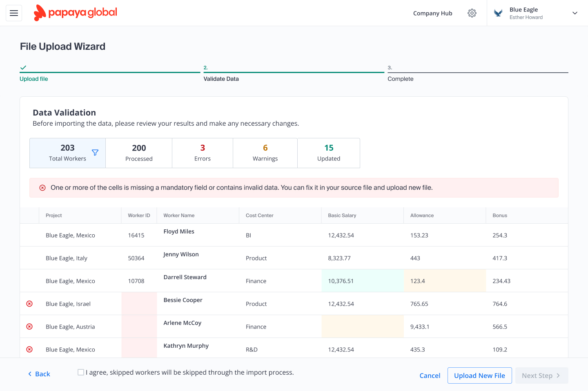Click Cancel at the bottom
The image size is (588, 391).
[430, 375]
